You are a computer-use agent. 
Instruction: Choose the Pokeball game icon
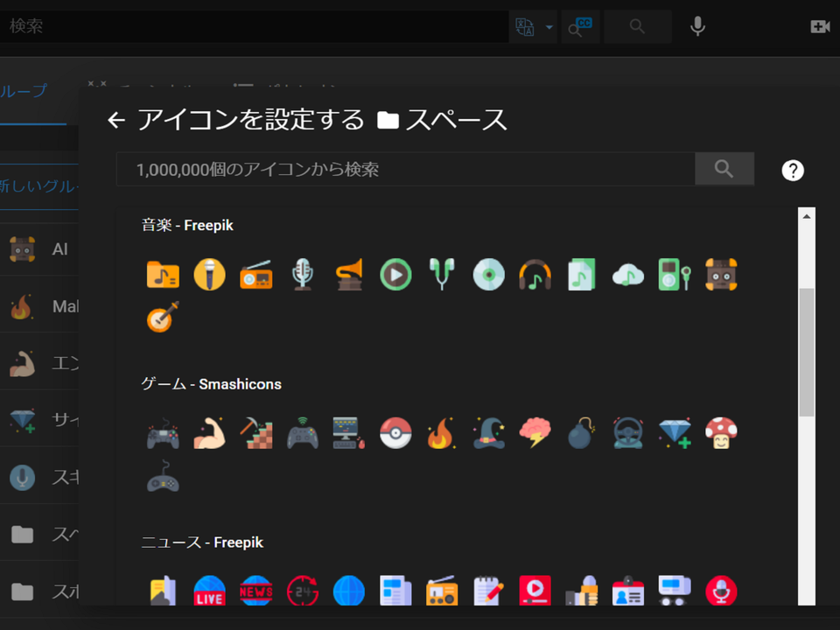395,433
